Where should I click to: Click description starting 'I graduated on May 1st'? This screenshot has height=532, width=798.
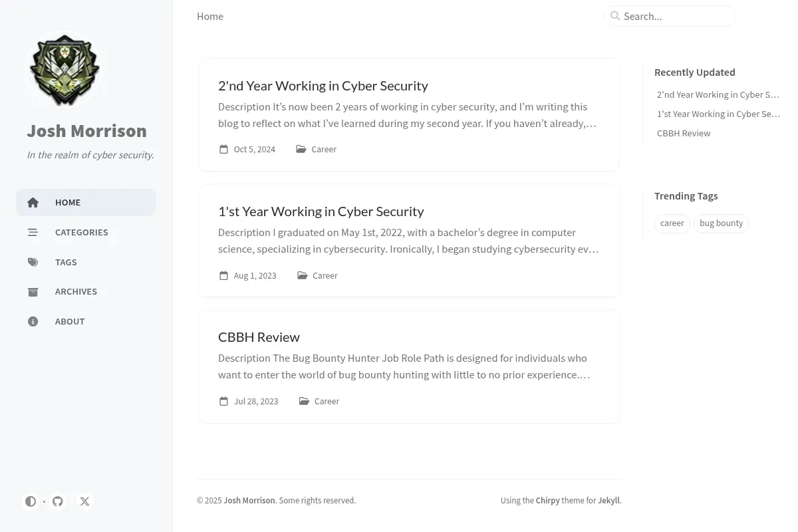coord(408,241)
